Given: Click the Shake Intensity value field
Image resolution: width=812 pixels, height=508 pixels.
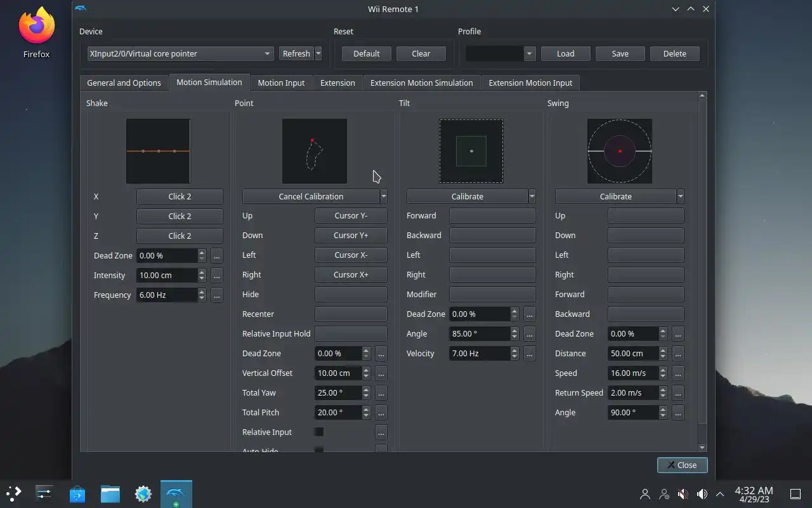Looking at the screenshot, I should (x=167, y=275).
